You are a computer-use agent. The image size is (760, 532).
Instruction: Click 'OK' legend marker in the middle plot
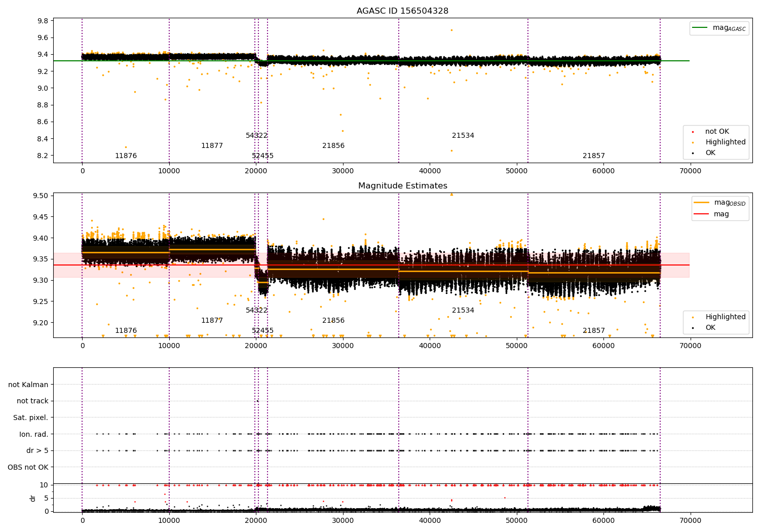tap(693, 328)
